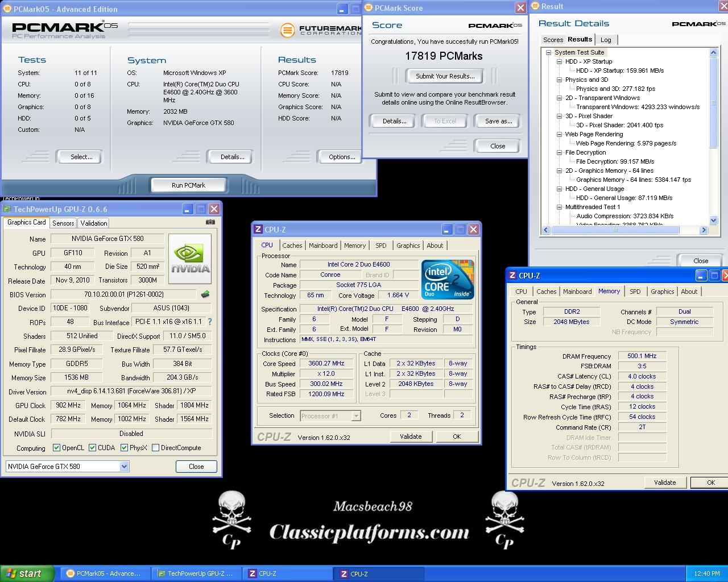Click the Intel Core 2 Duo logo in CPU-Z
Screen dimensions: 728x582
tap(448, 280)
